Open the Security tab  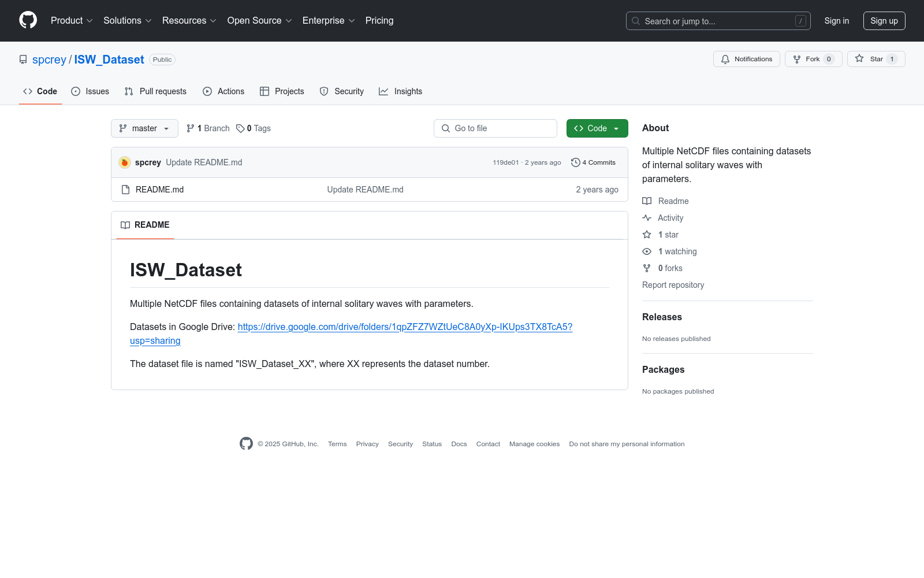[342, 91]
